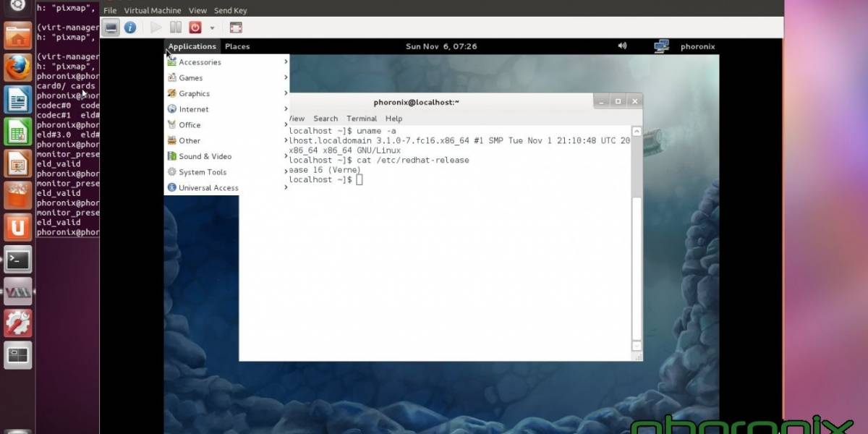868x434 pixels.
Task: Open the View menu in viewer window
Action: pos(197,11)
